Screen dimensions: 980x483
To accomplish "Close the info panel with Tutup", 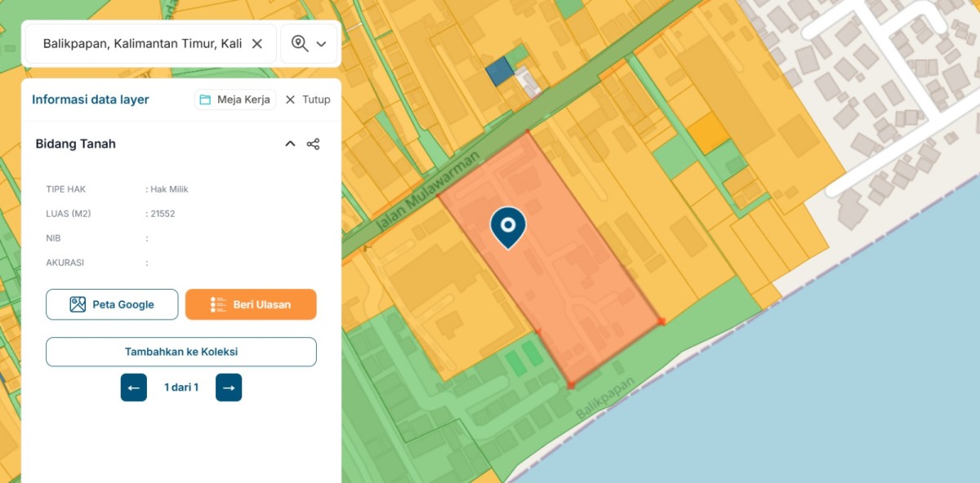I will [308, 100].
